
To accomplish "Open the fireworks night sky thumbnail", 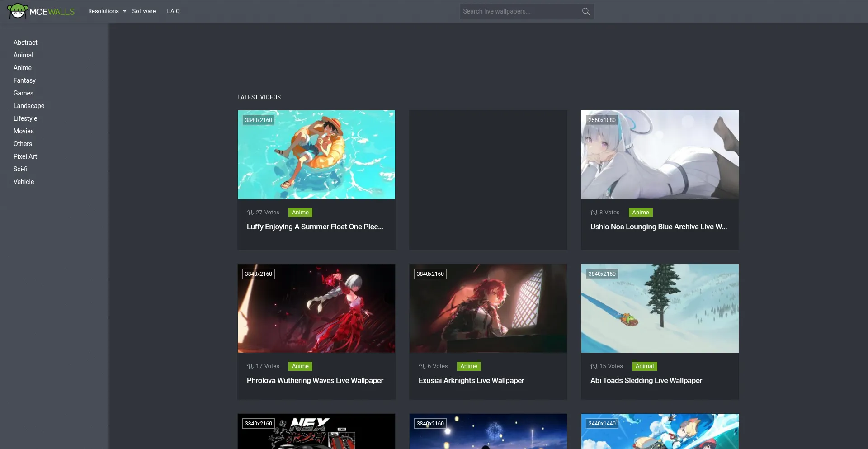I will tap(488, 431).
